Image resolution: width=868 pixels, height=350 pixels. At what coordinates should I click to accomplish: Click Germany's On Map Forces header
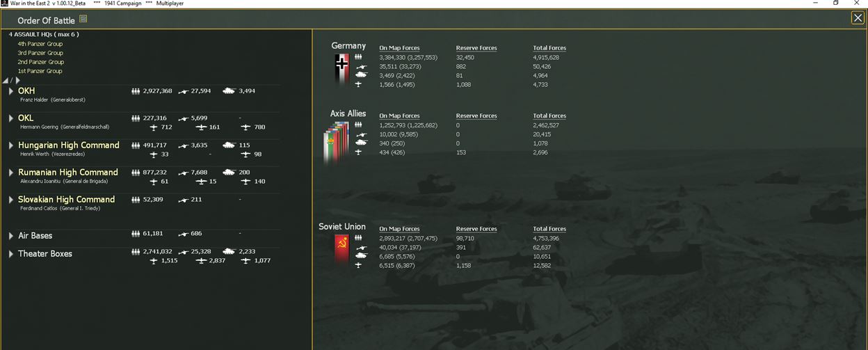(x=399, y=48)
